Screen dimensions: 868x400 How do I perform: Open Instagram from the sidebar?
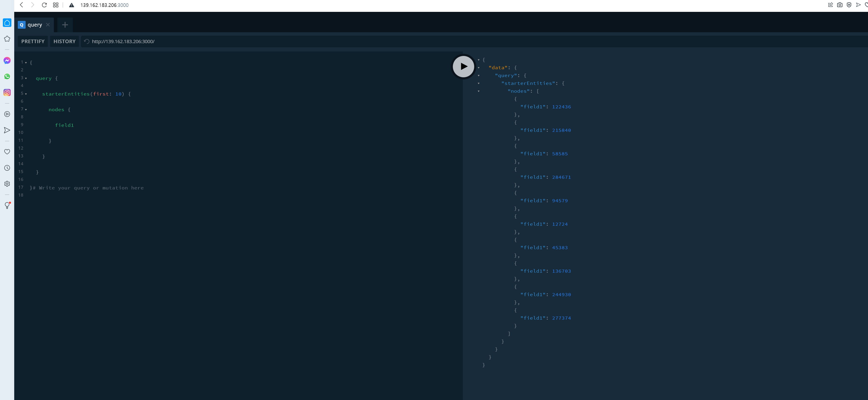[7, 92]
